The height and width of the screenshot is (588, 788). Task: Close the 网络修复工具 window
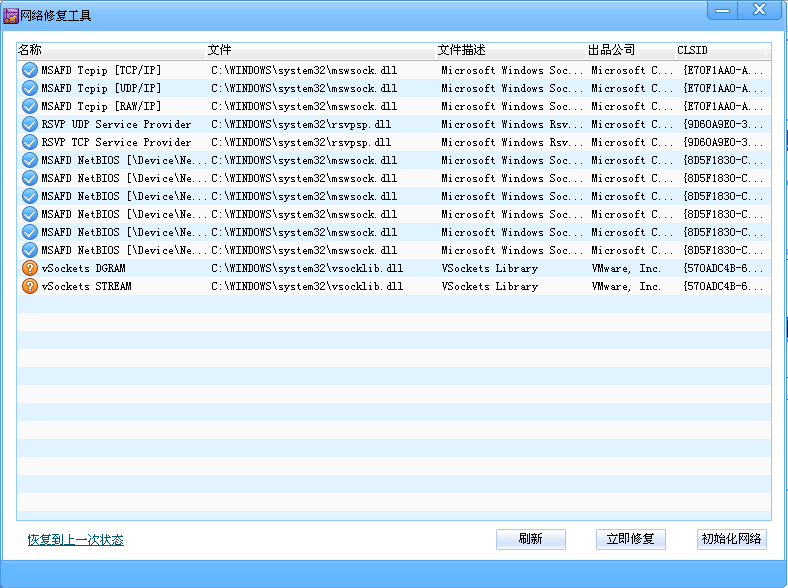click(759, 10)
